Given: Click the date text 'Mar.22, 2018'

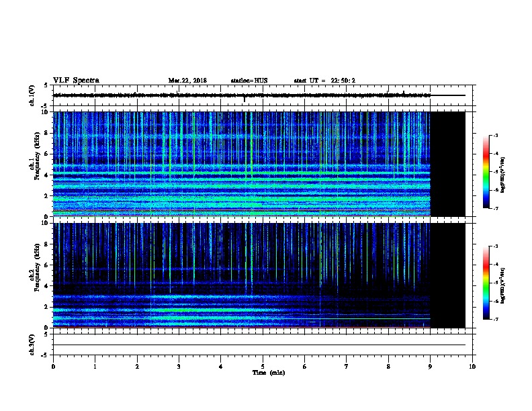Looking at the screenshot, I should coord(187,81).
